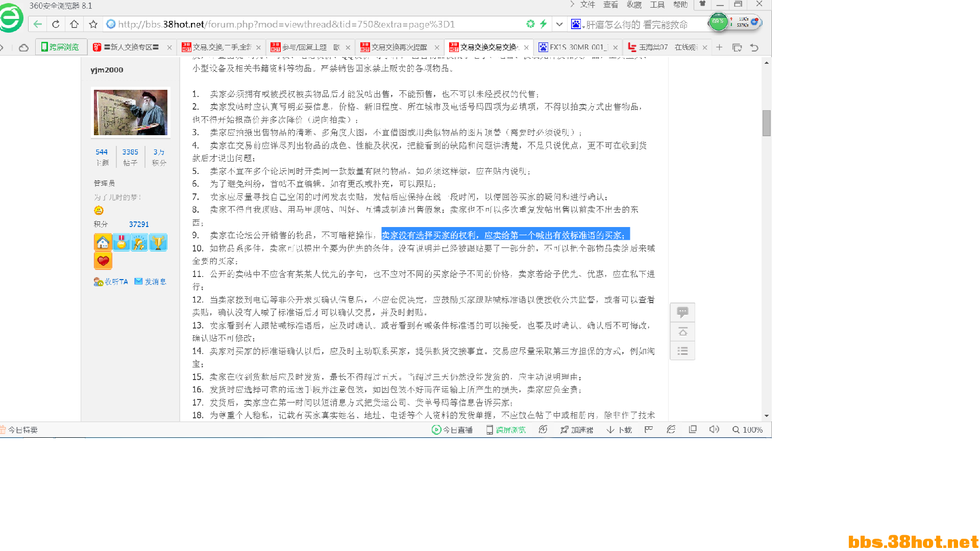Click the cloud sync icon in tab bar
The width and height of the screenshot is (980, 551).
click(23, 47)
